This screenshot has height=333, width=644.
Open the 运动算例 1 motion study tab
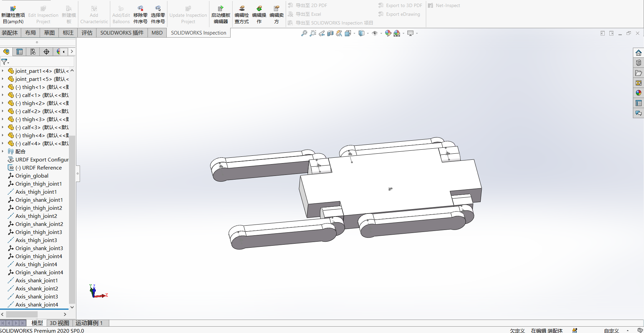[89, 323]
